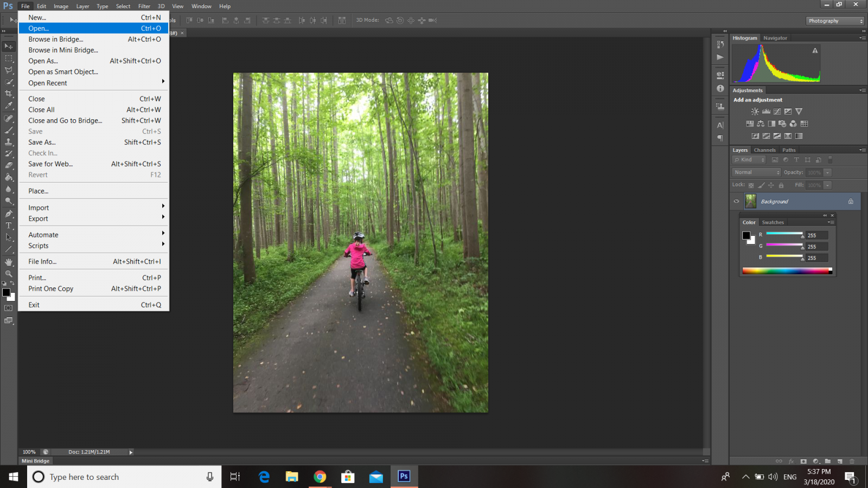
Task: Select the Eyedropper tool in the toolbar
Action: 9,106
